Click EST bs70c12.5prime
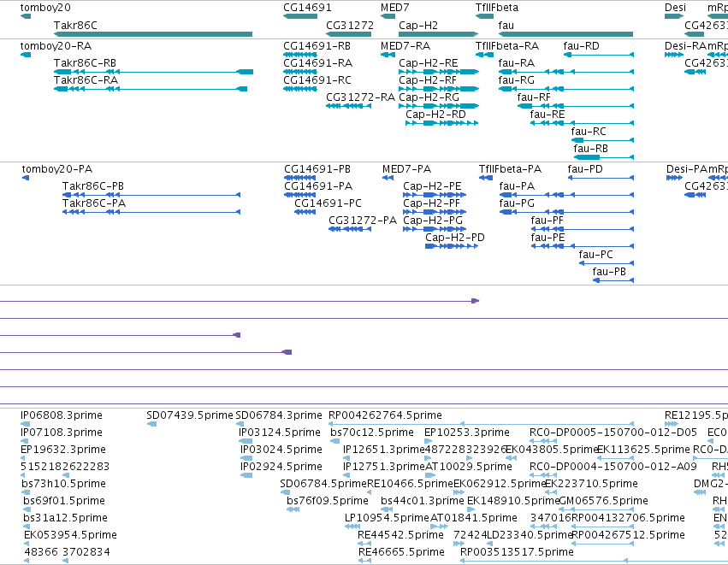The width and height of the screenshot is (728, 565). point(372,433)
